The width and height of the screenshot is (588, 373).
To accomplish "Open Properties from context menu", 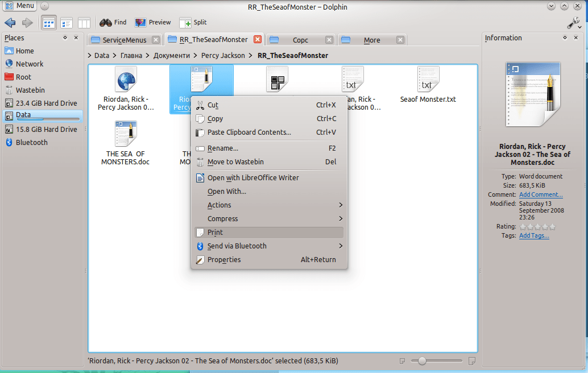I will click(269, 260).
